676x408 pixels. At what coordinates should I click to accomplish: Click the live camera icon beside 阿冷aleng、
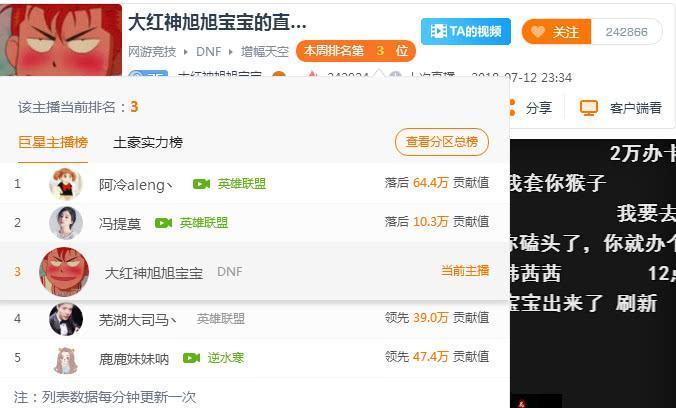tap(201, 184)
